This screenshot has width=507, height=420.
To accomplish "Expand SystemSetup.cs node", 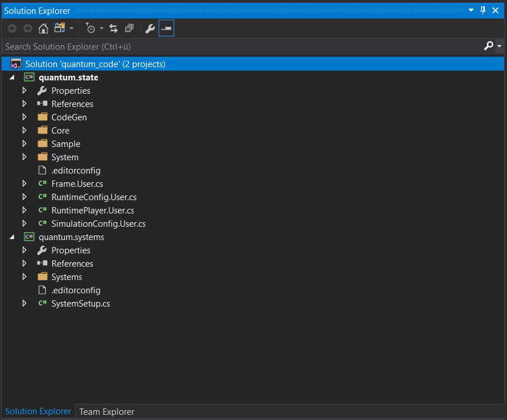I will [24, 303].
